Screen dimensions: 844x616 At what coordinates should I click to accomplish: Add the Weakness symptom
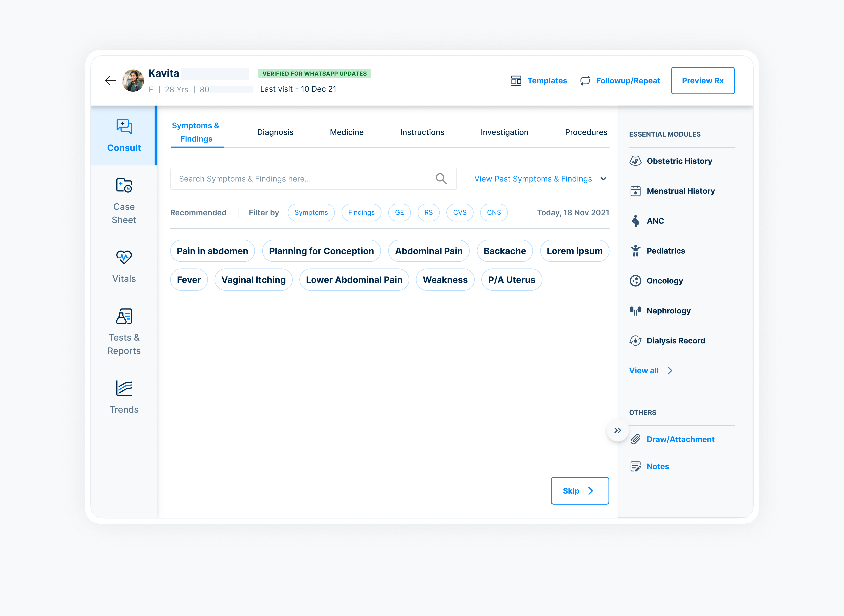click(x=445, y=280)
